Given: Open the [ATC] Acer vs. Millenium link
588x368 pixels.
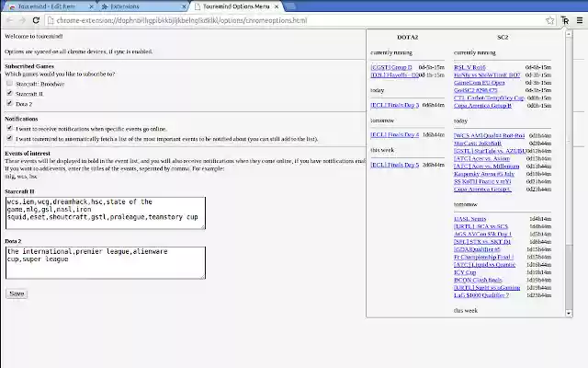Looking at the screenshot, I should pos(486,166).
